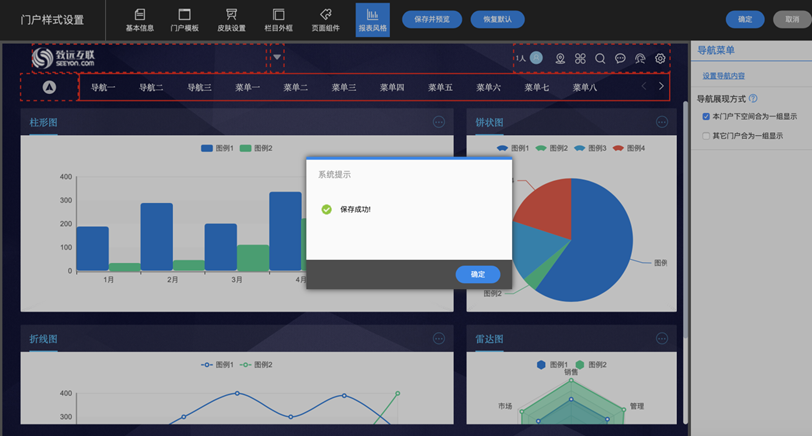
Task: Toggle 图例1 legend in the 柱形图 chart
Action: pyautogui.click(x=206, y=148)
